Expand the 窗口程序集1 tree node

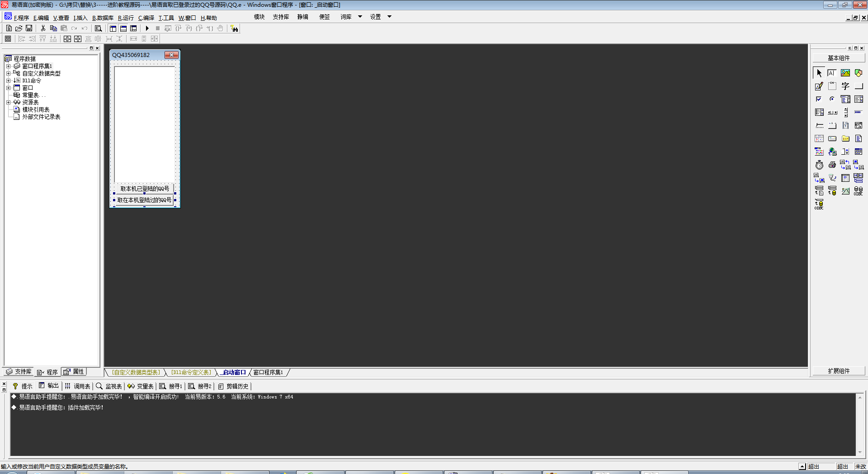click(8, 66)
